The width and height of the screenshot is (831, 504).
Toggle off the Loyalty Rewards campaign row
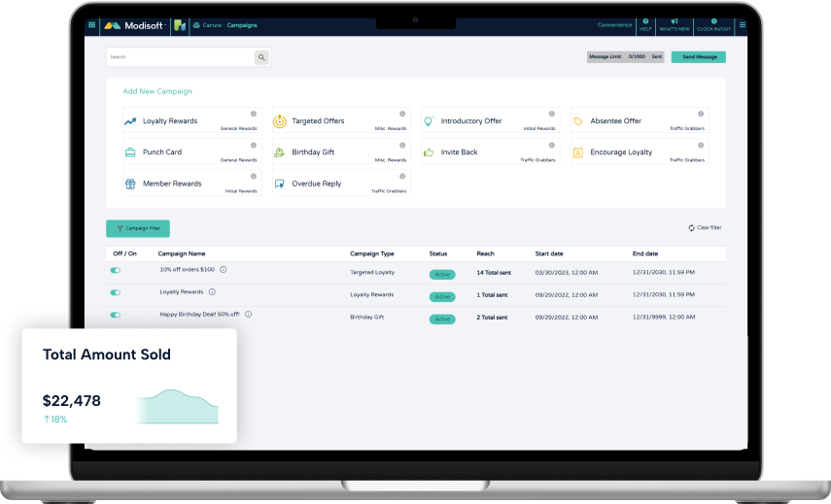115,292
